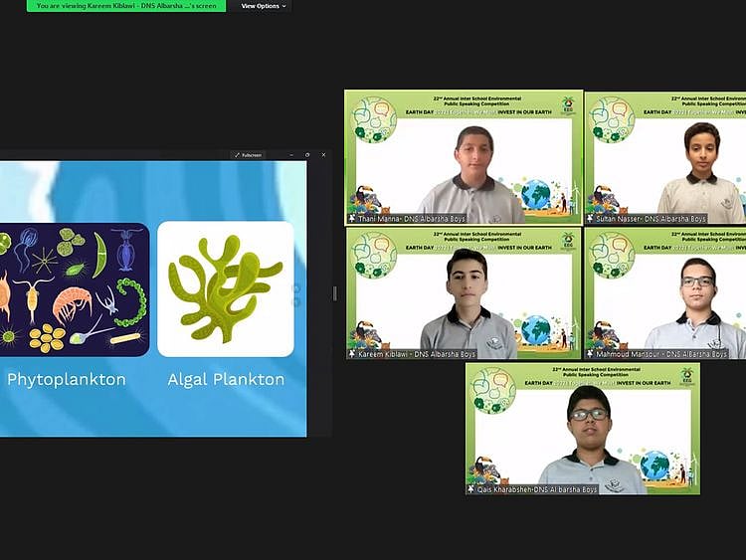Minimize the shared presentation window

coord(291,155)
